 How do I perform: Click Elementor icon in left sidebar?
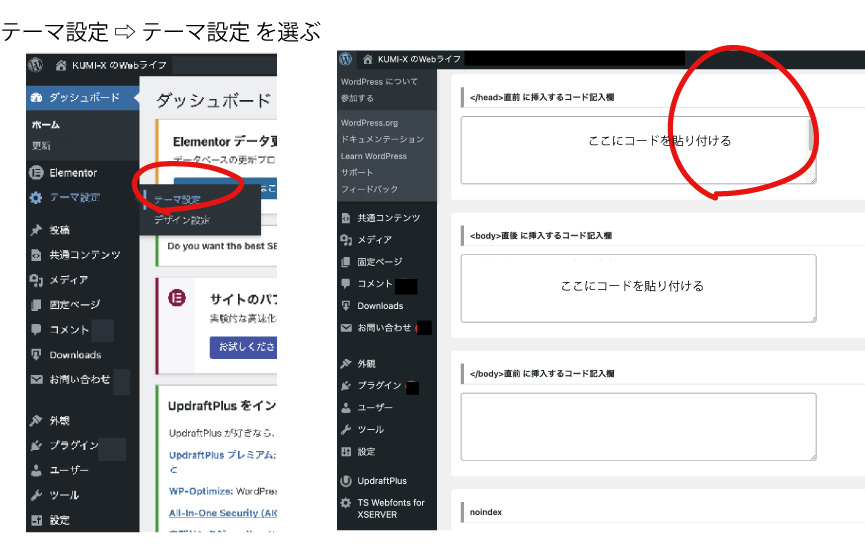pyautogui.click(x=36, y=173)
